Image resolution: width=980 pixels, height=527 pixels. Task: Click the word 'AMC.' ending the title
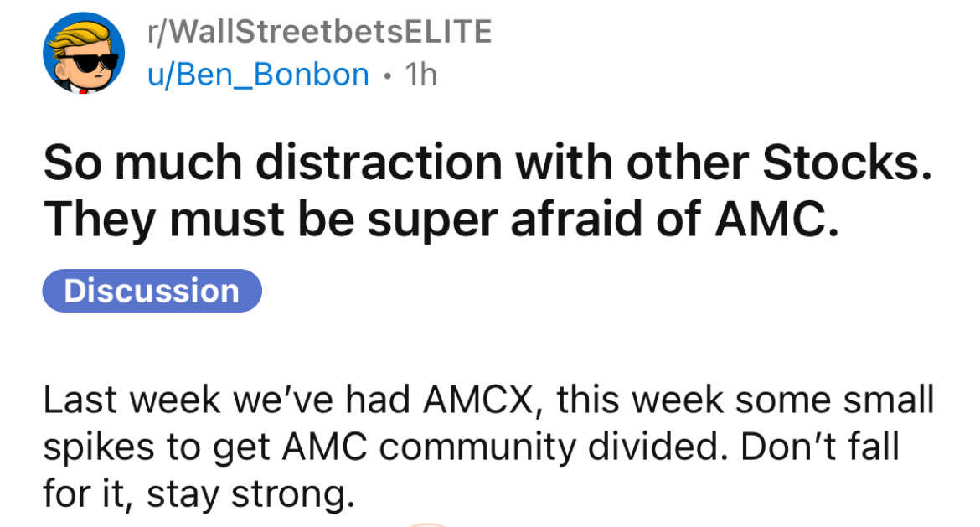776,220
